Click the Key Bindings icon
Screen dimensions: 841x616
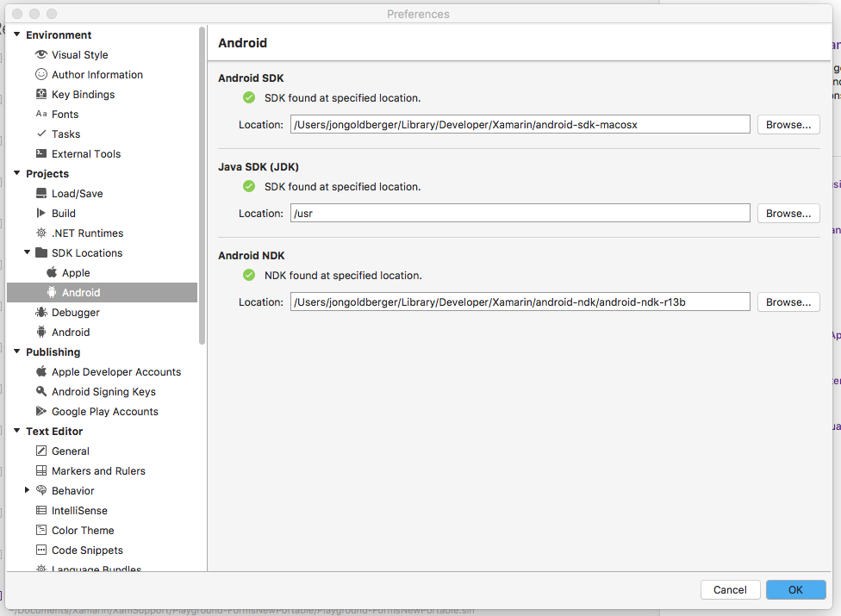41,94
